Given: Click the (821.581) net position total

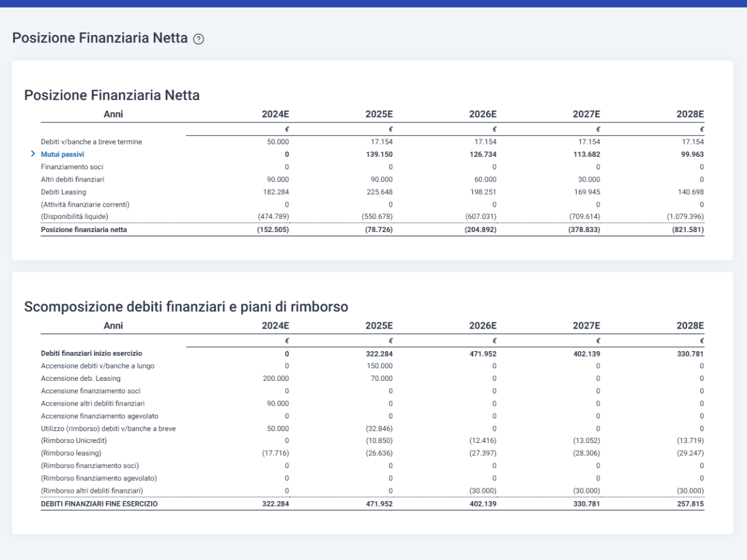Looking at the screenshot, I should pyautogui.click(x=687, y=229).
